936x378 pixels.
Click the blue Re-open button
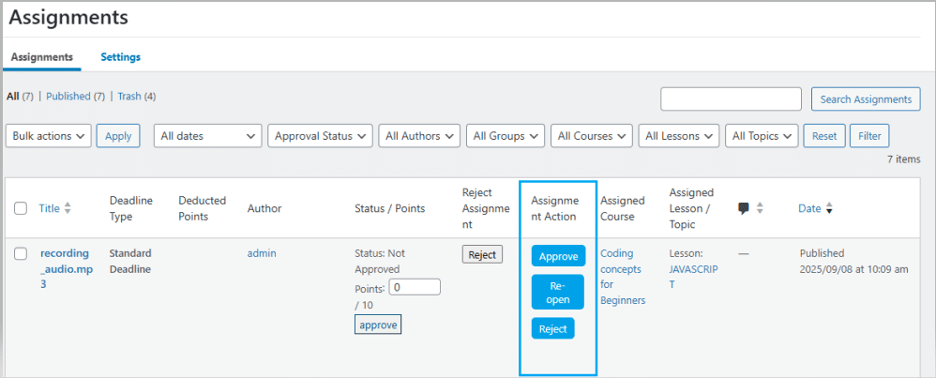tap(558, 292)
